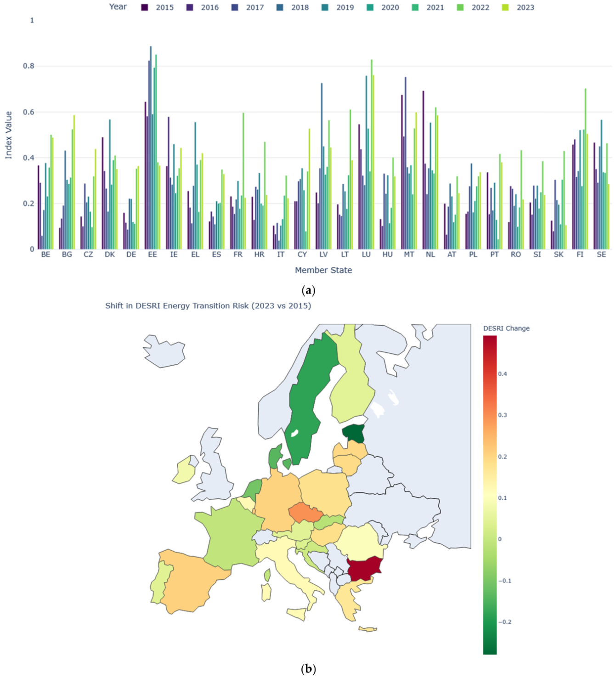
Task: Click the 'RO' x-axis label
Action: tap(516, 254)
